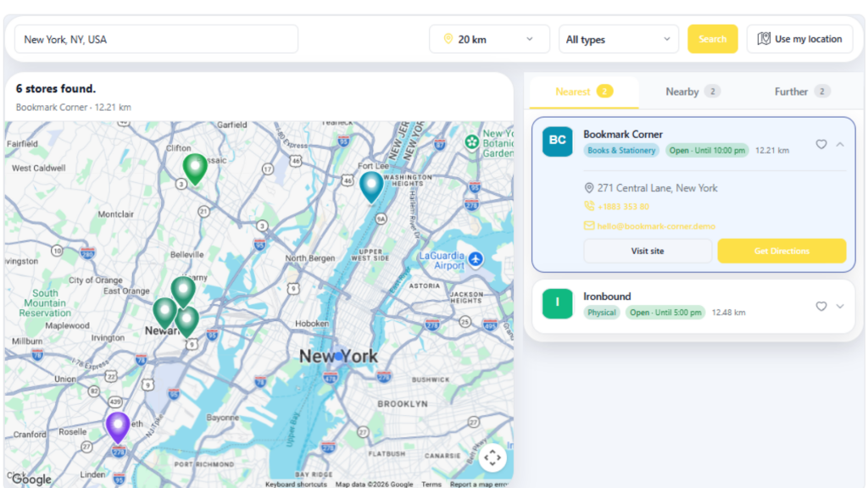Click the New York, NY, USA location field
The height and width of the screenshot is (488, 868).
(156, 39)
